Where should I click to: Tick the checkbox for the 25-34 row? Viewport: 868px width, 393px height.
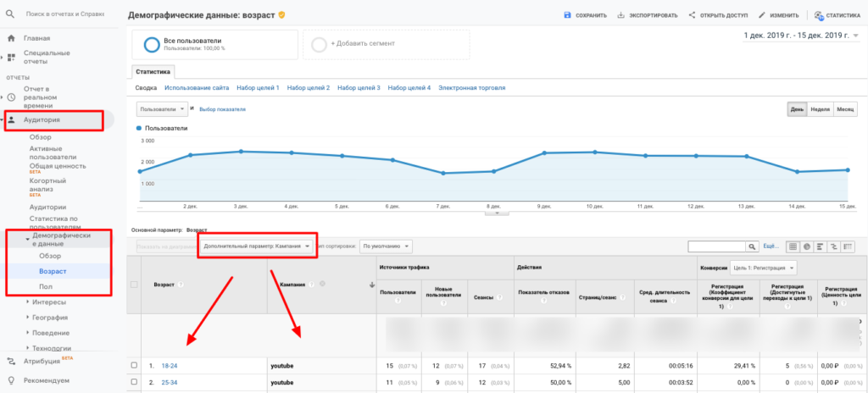pyautogui.click(x=134, y=382)
